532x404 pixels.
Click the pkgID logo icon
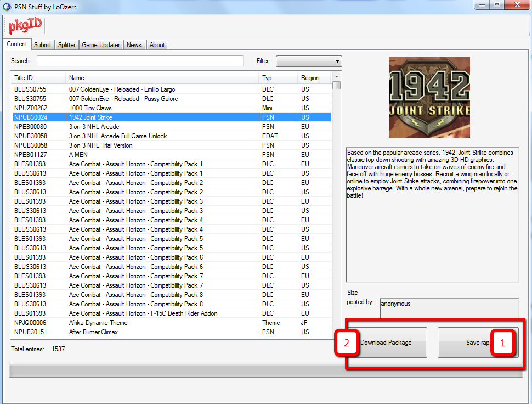click(25, 26)
